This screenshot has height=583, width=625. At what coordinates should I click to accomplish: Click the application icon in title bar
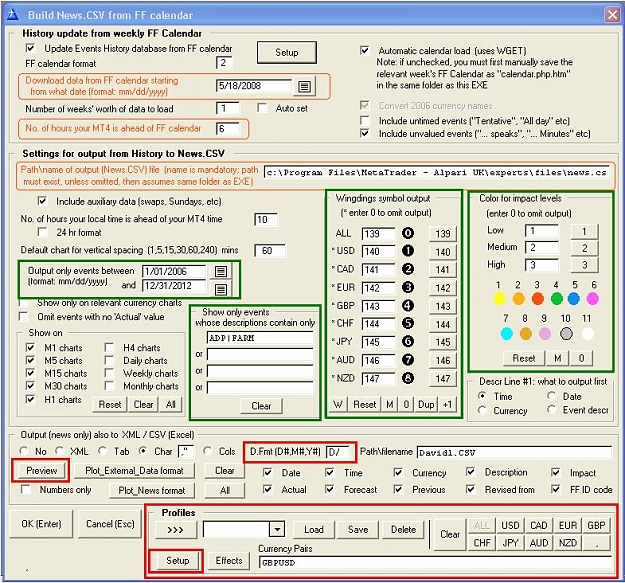pyautogui.click(x=13, y=15)
